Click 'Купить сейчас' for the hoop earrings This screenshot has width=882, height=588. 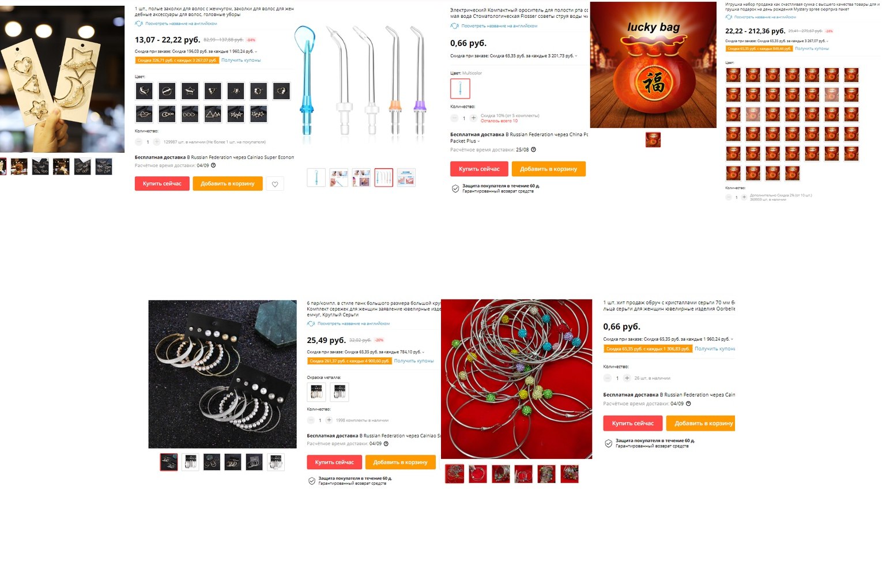tap(632, 423)
